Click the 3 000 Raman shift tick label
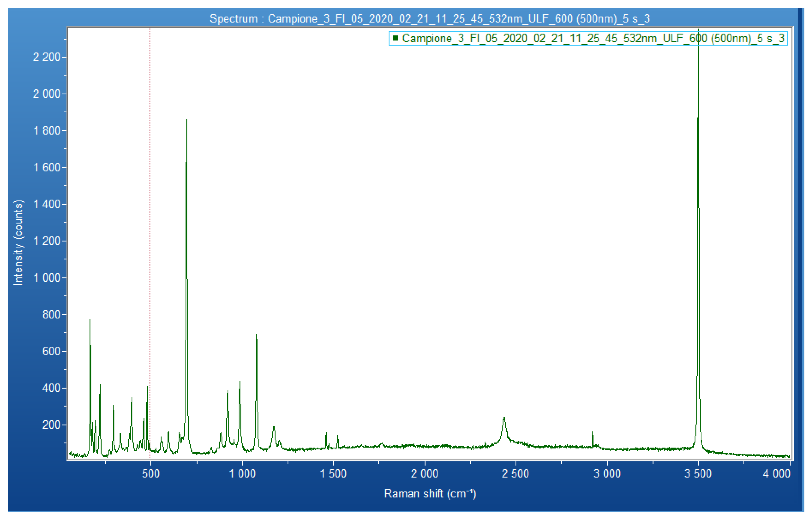The width and height of the screenshot is (812, 519). point(607,474)
